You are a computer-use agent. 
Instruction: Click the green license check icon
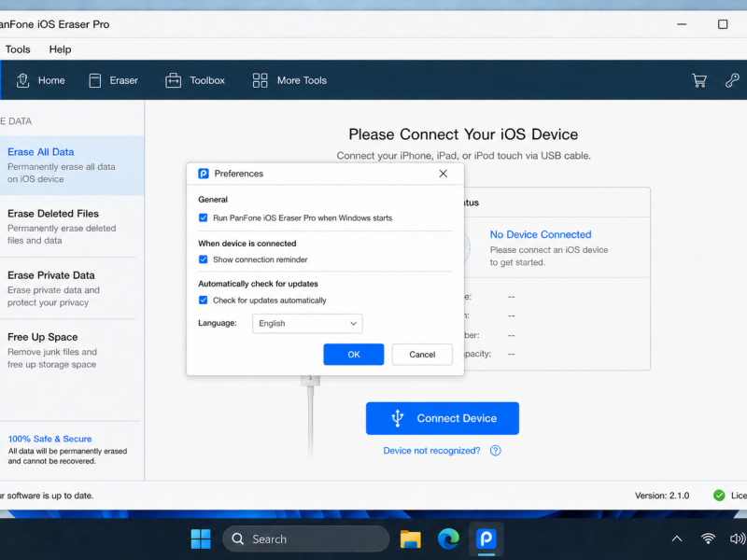719,496
